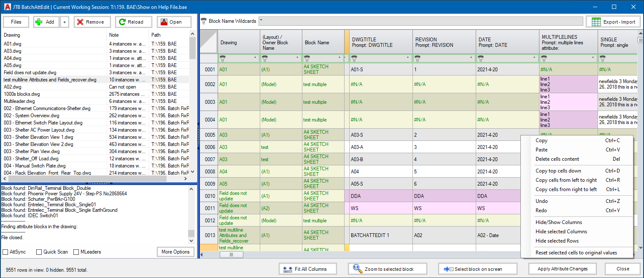Click the red X Remove icon
Image resolution: width=644 pixels, height=278 pixels.
pyautogui.click(x=80, y=22)
